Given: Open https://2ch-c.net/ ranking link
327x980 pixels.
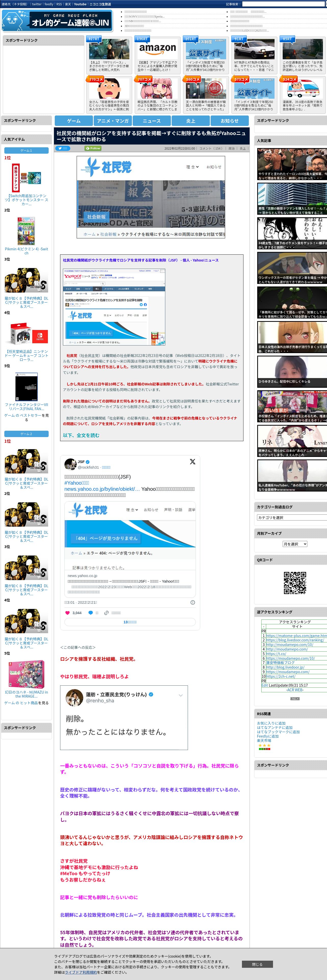Looking at the screenshot, I should point(281,676).
